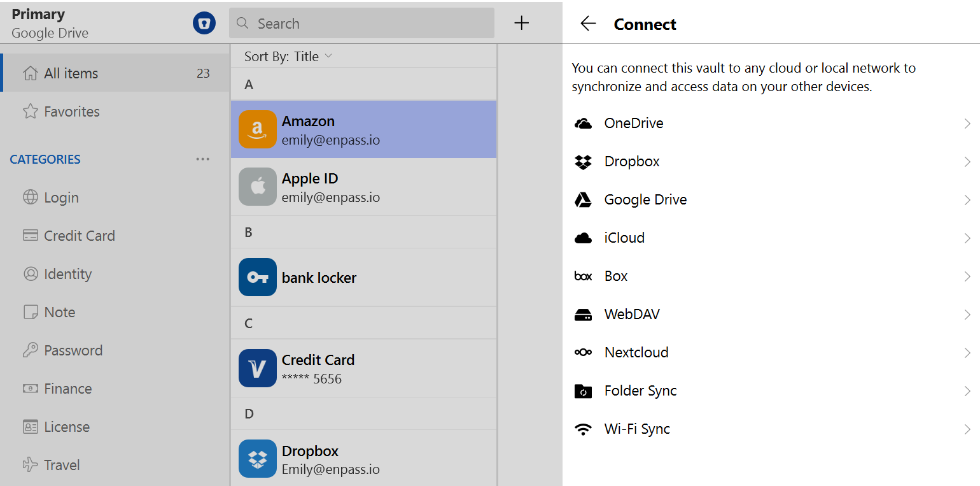Expand Folder Sync option chevron
The width and height of the screenshot is (980, 486).
coord(967,391)
